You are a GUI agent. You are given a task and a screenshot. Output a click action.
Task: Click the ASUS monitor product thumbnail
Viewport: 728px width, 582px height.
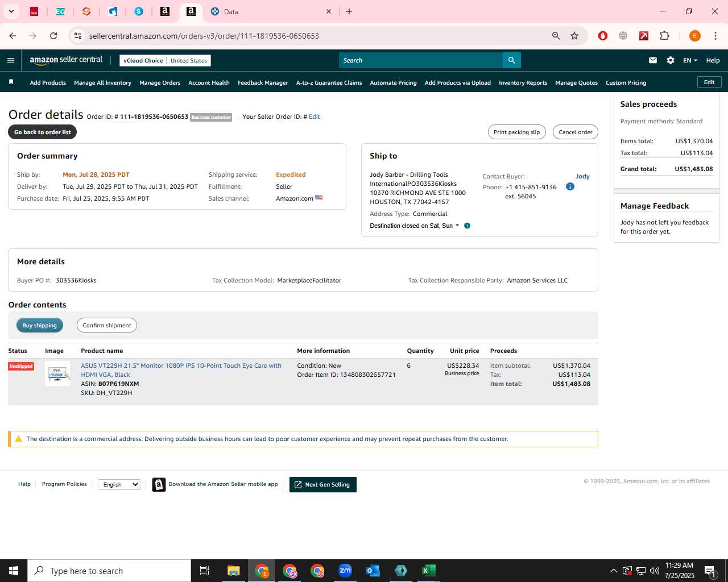click(57, 373)
